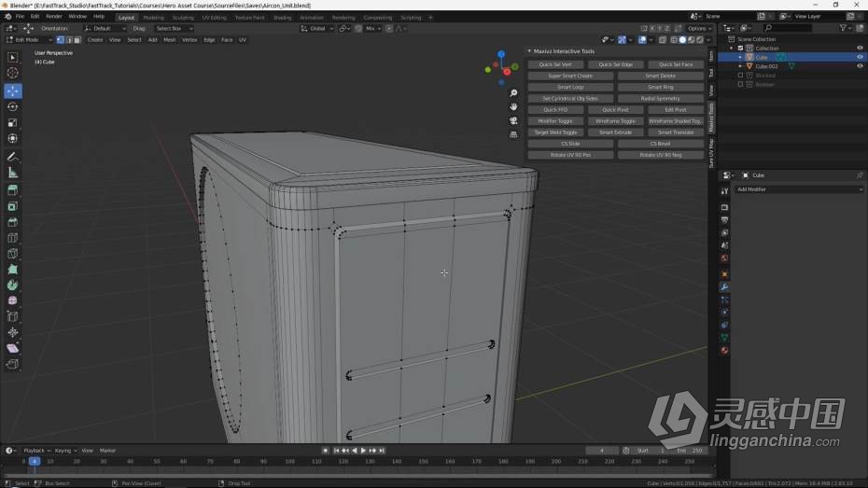Click the current frame marker on timeline
This screenshot has height=488, width=868.
(x=35, y=461)
